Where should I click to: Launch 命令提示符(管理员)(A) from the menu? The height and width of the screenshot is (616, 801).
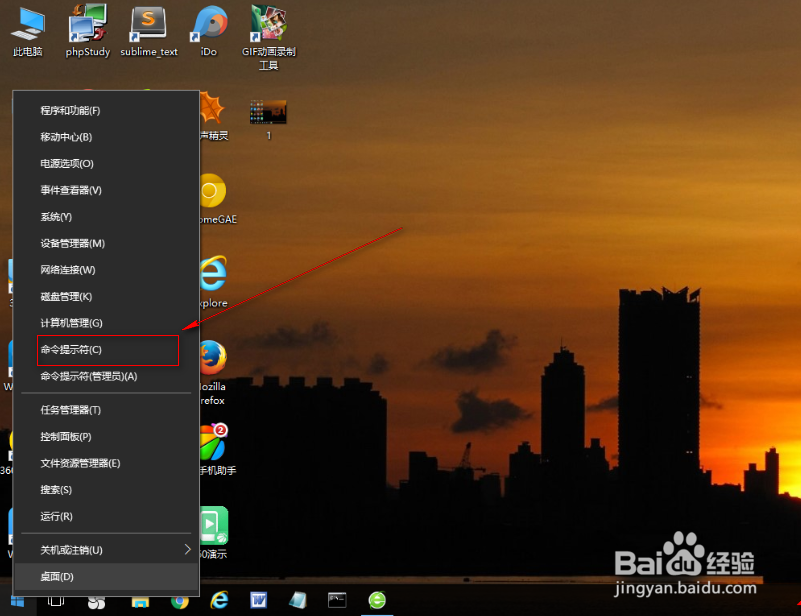pyautogui.click(x=106, y=376)
